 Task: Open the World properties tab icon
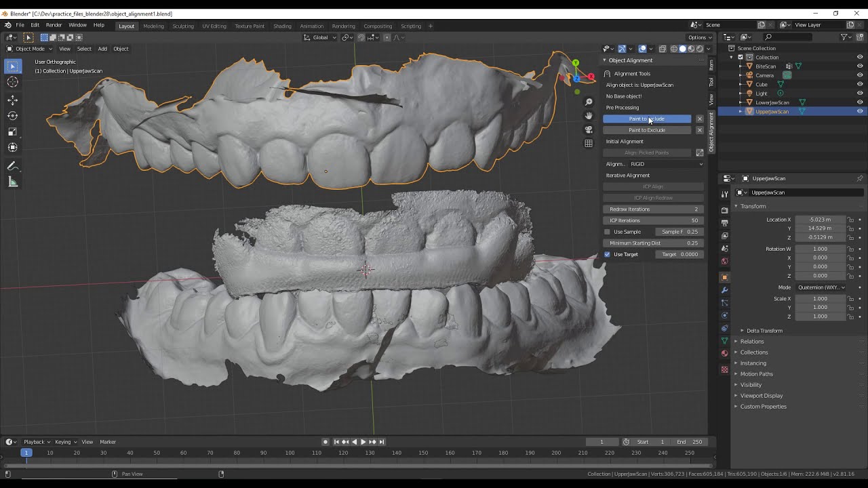tap(724, 262)
